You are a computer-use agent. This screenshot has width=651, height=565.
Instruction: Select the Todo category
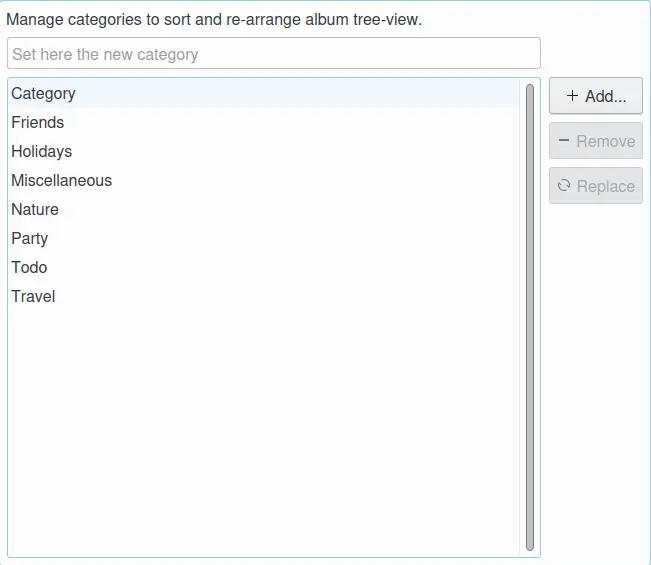click(x=29, y=267)
